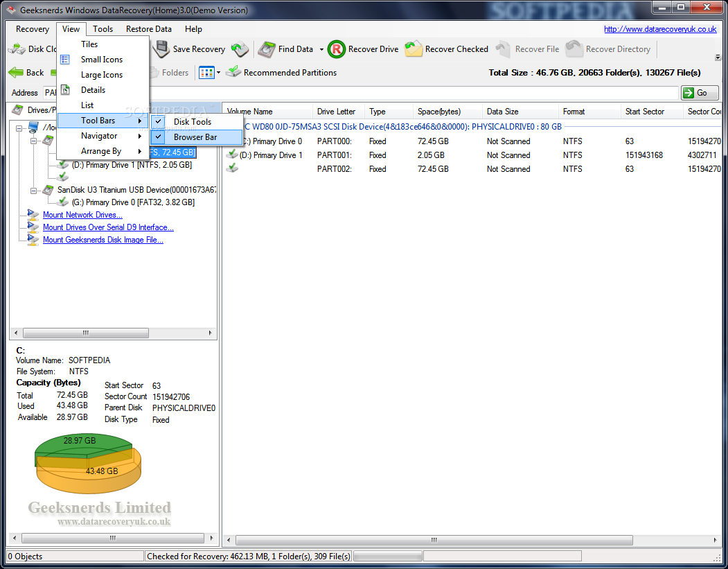Click the Address input field
728x569 pixels.
361,93
